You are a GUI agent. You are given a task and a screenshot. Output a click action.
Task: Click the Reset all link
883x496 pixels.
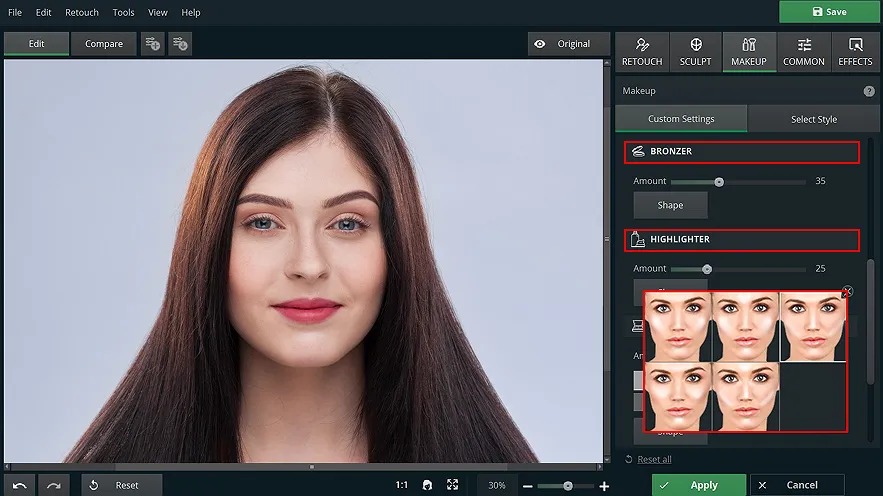coord(654,459)
